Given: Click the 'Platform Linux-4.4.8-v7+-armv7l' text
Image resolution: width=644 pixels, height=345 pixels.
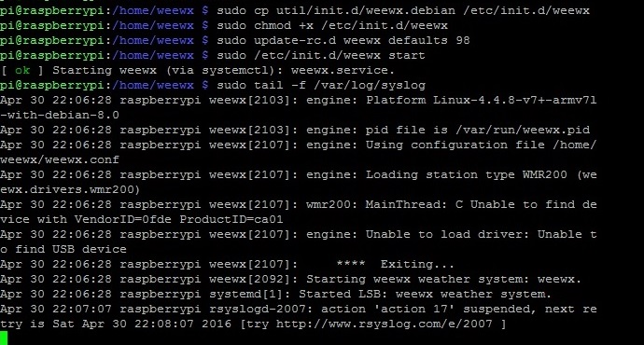Looking at the screenshot, I should 481,100.
